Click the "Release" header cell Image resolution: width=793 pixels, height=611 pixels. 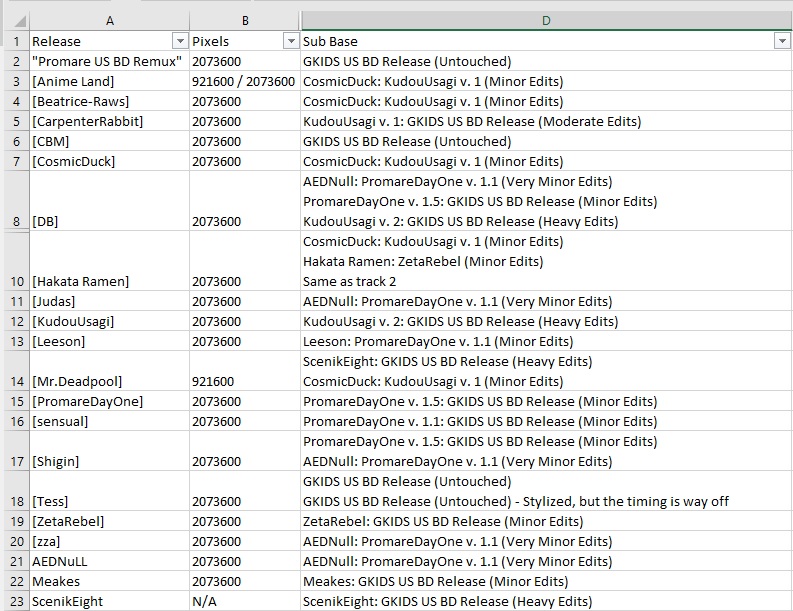coord(109,41)
